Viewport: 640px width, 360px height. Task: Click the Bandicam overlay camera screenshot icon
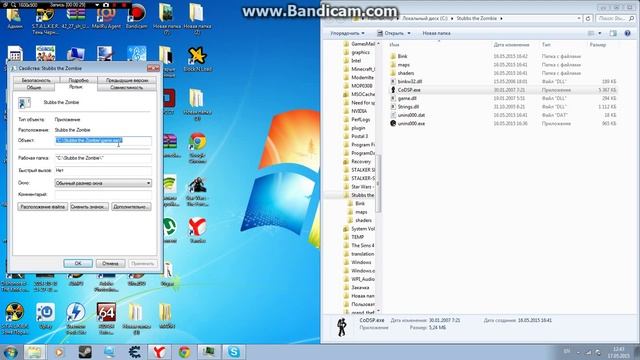click(106, 4)
